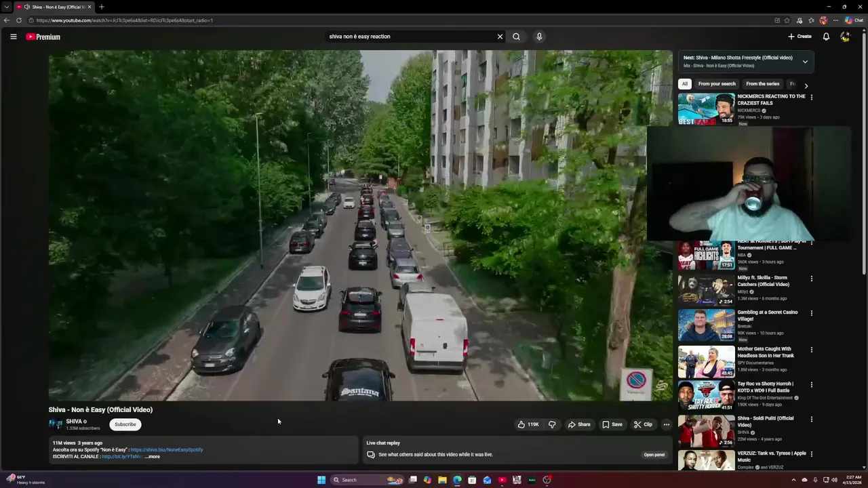The image size is (868, 488).
Task: Run search with magnifying glass button
Action: click(x=516, y=37)
